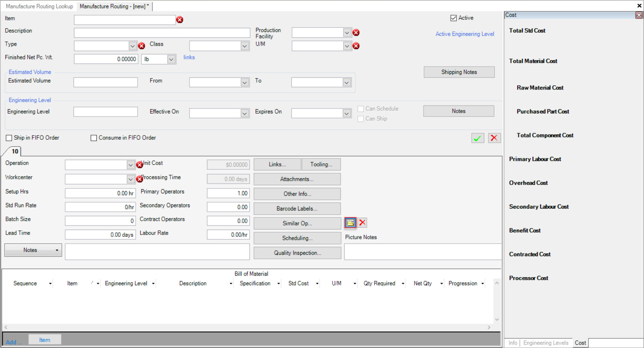Click the Description input field
Screen dimensions: 644x348
pyautogui.click(x=162, y=33)
